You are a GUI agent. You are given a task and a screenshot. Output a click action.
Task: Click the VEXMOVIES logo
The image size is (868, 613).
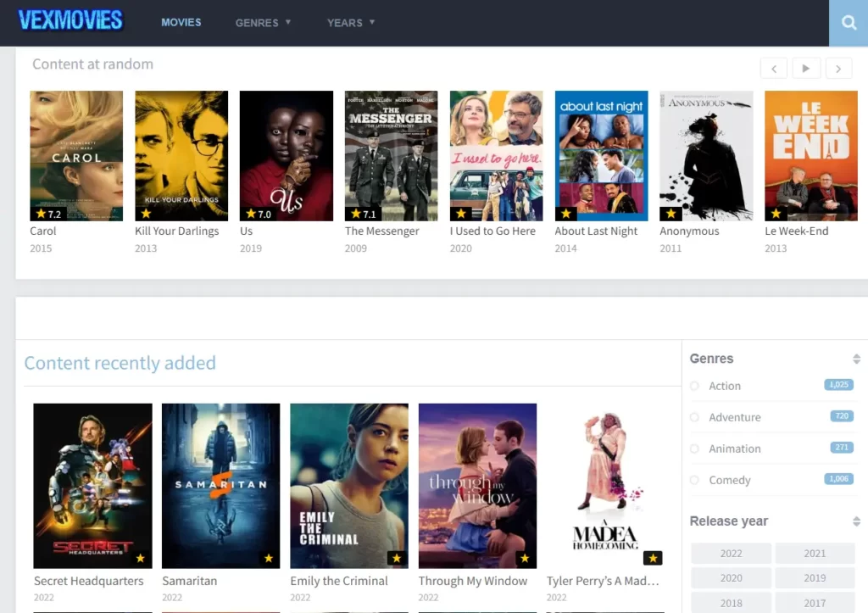[x=70, y=20]
